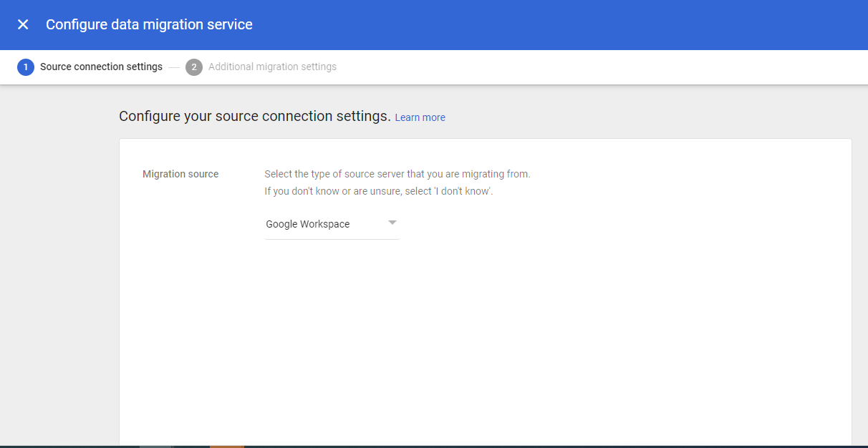Click 'Select the type of source server' text
This screenshot has height=448, width=868.
point(397,174)
